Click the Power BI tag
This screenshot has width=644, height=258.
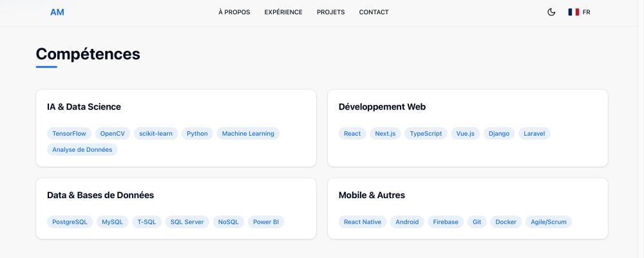click(266, 222)
